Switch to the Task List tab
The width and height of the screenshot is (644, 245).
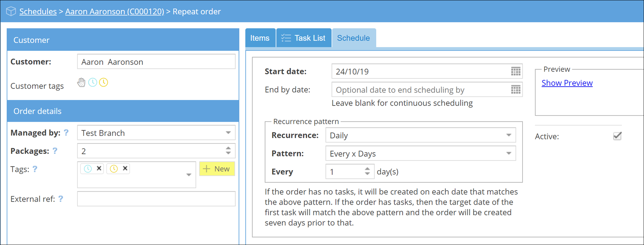coord(304,38)
